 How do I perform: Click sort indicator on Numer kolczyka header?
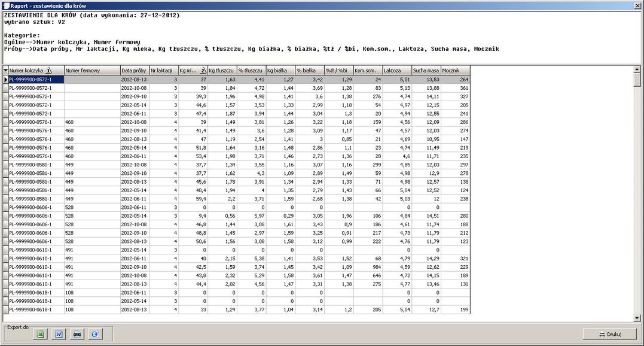pos(49,71)
